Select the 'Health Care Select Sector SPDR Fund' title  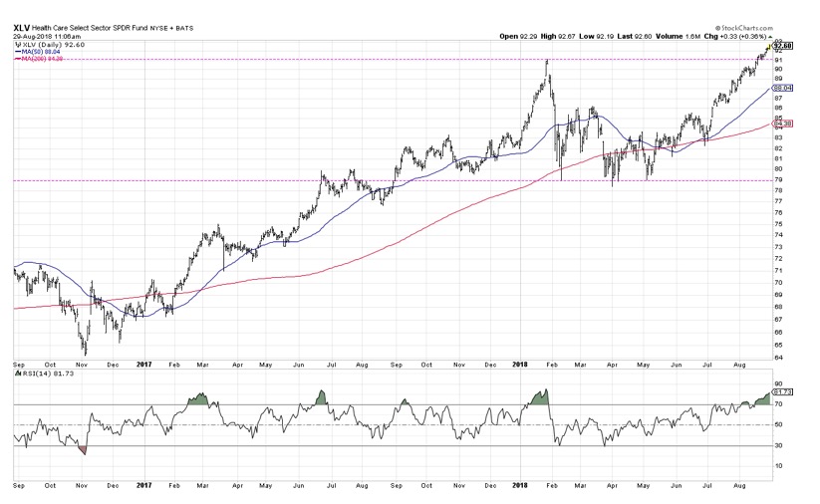(x=90, y=28)
